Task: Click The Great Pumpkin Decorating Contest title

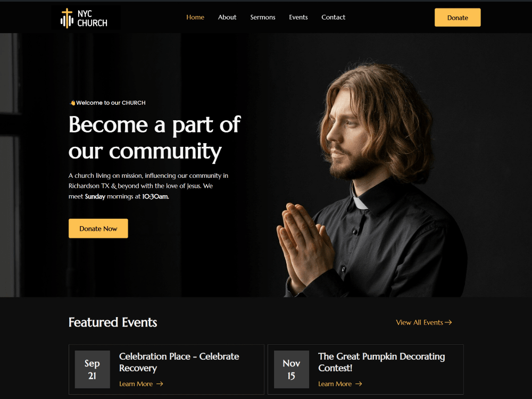Action: tap(381, 362)
